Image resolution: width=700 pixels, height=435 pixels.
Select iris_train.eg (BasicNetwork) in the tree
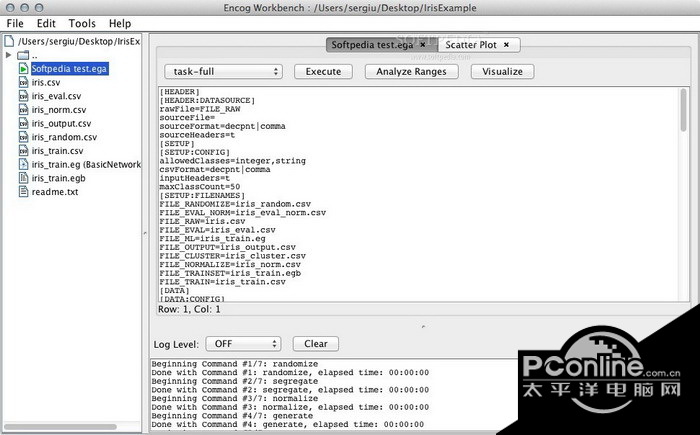pyautogui.click(x=86, y=164)
